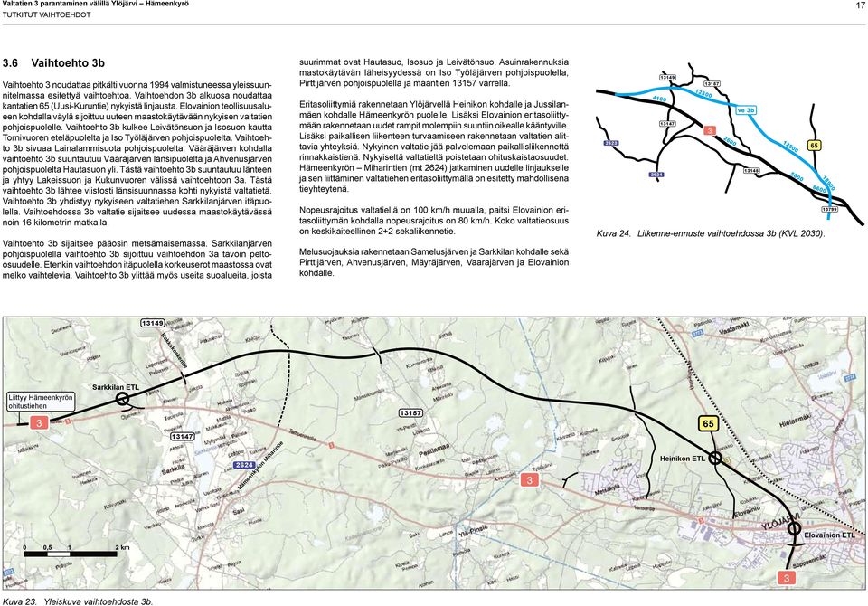Click the 13147 road label on overview map
The height and width of the screenshot is (606, 868).
click(182, 437)
